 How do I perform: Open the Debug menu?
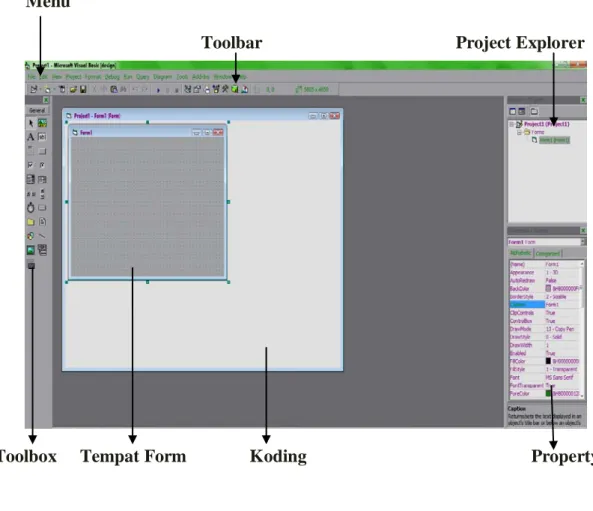112,77
